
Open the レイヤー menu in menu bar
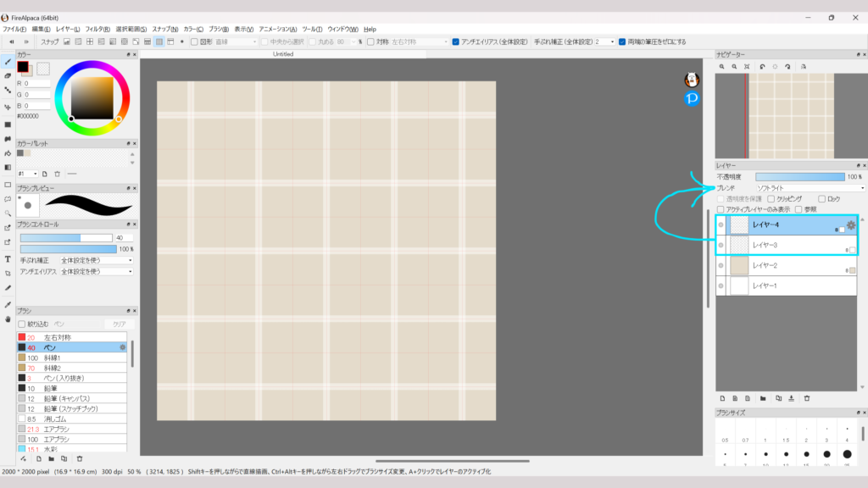pos(68,29)
